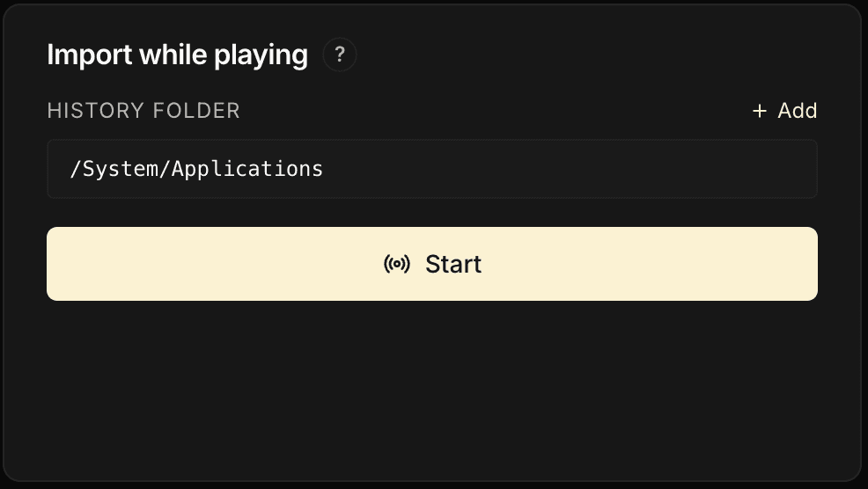868x489 pixels.
Task: Click the Import while playing heading
Action: point(177,55)
